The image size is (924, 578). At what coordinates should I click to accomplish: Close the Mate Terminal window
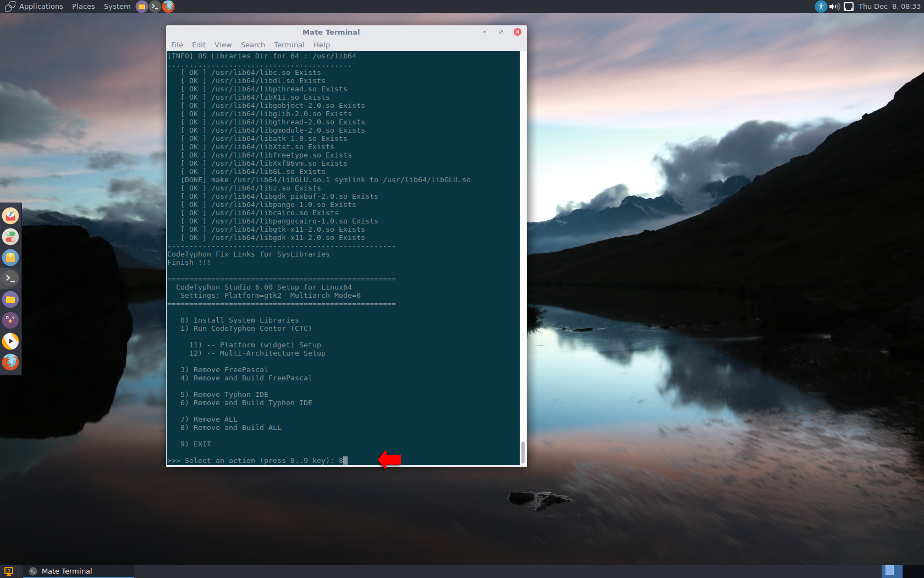(x=518, y=32)
